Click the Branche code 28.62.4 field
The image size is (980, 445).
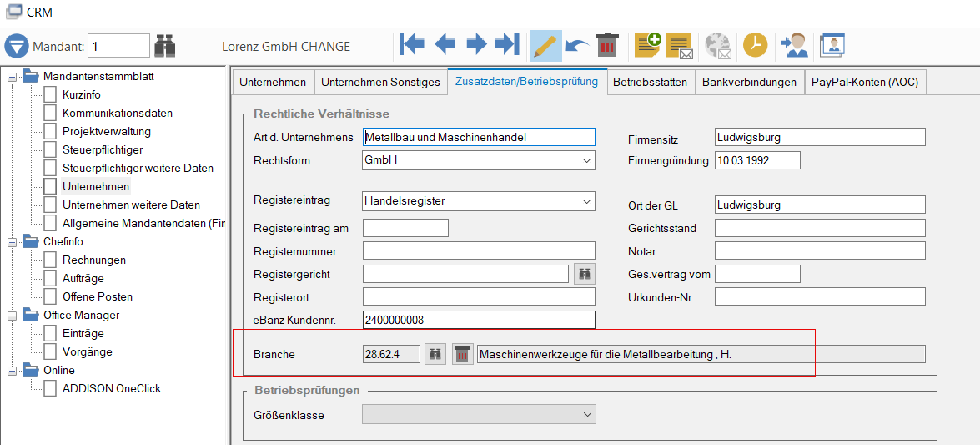pos(391,354)
